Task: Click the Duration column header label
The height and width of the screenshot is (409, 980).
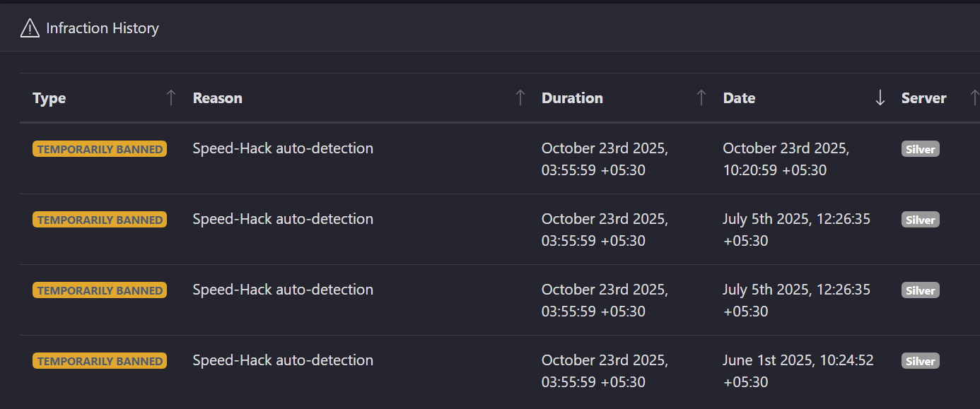Action: (x=572, y=98)
